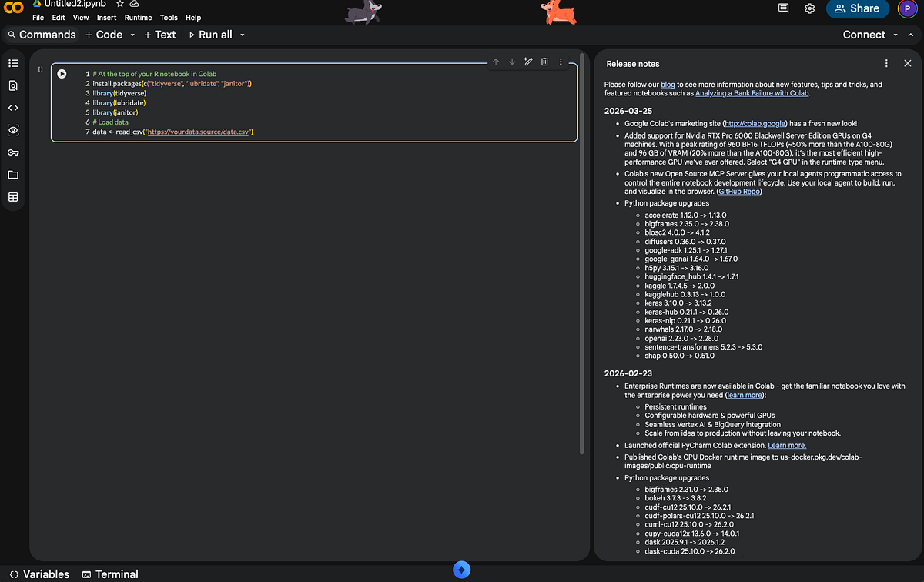The width and height of the screenshot is (924, 582).
Task: Move the cell down
Action: click(x=512, y=62)
